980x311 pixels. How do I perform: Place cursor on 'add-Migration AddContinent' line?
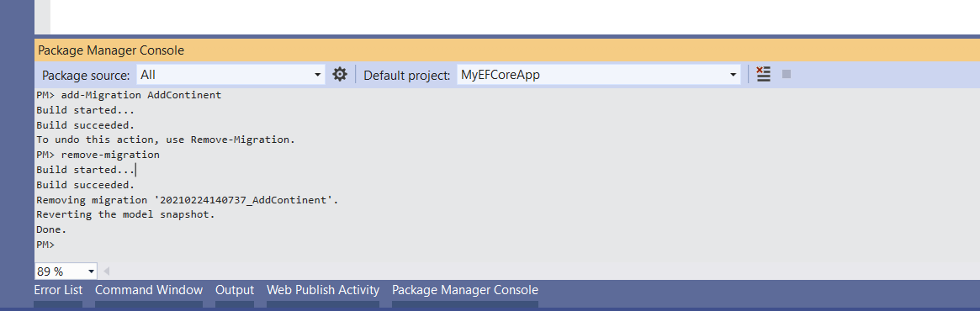click(129, 96)
